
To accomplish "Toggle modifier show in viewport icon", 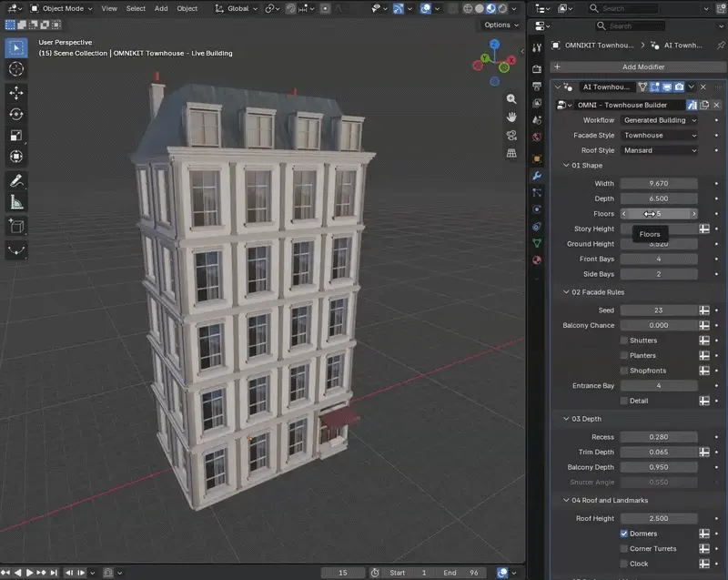I will pyautogui.click(x=667, y=86).
